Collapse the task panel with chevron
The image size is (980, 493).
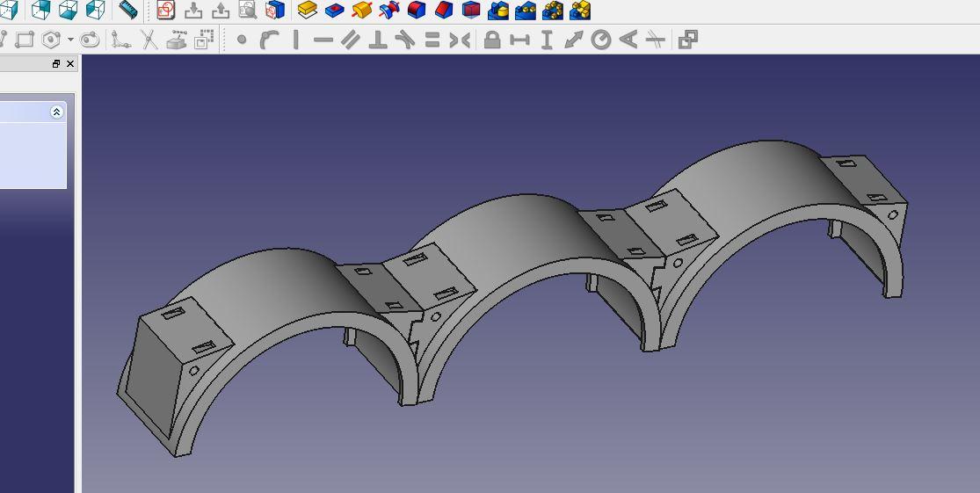[x=56, y=112]
